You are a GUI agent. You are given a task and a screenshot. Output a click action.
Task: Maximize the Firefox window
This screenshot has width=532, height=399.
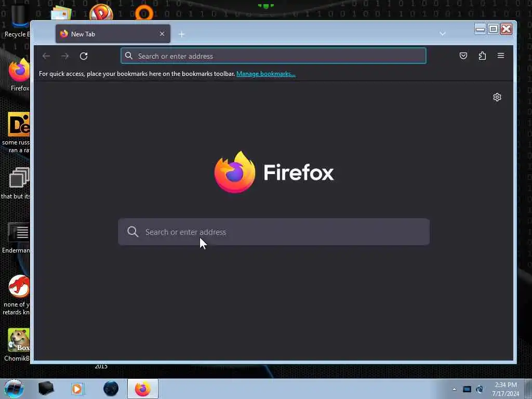pos(494,29)
